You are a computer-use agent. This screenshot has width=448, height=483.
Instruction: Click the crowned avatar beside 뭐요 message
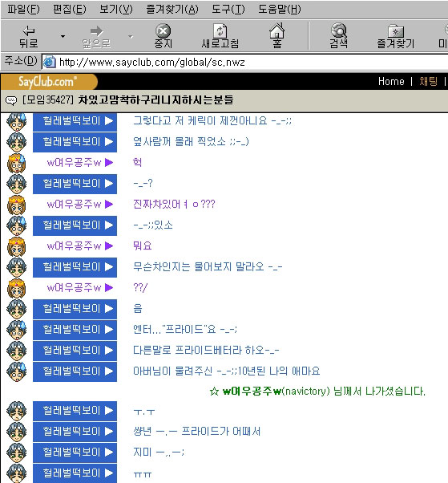16,246
